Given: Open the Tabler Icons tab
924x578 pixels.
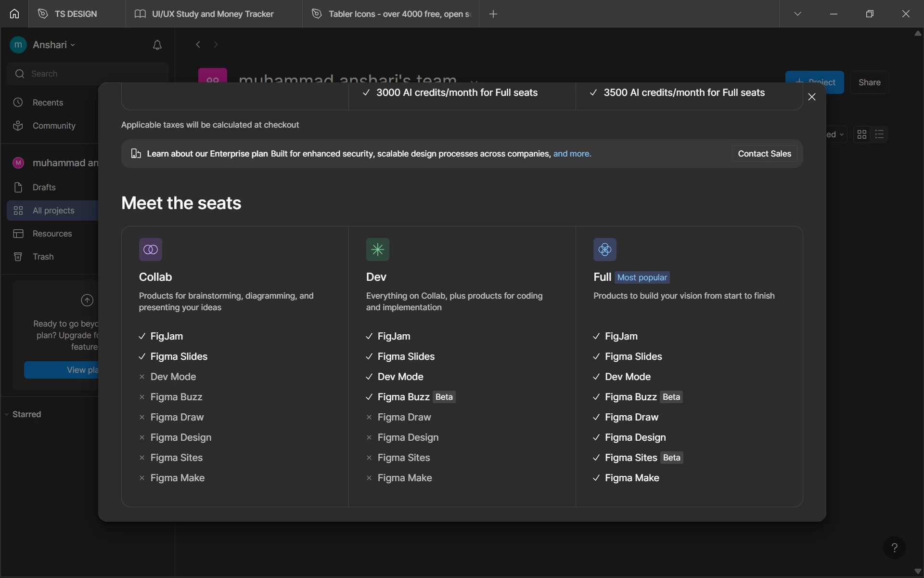Looking at the screenshot, I should coord(398,14).
